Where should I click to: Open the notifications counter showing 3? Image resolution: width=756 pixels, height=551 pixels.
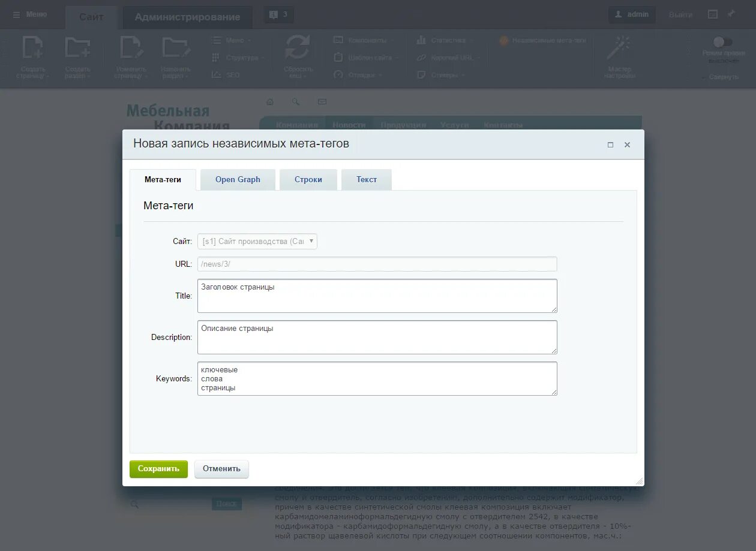[278, 14]
